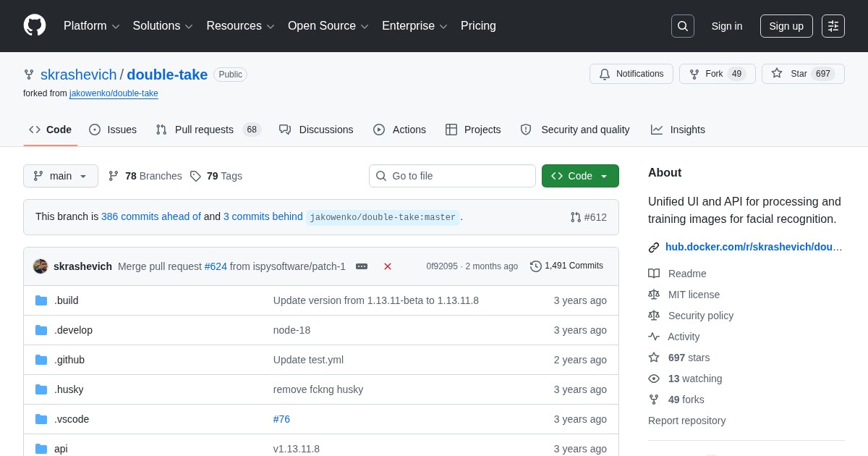Open skrashevich's avatar on latest commit
Image resolution: width=868 pixels, height=456 pixels.
click(x=41, y=266)
